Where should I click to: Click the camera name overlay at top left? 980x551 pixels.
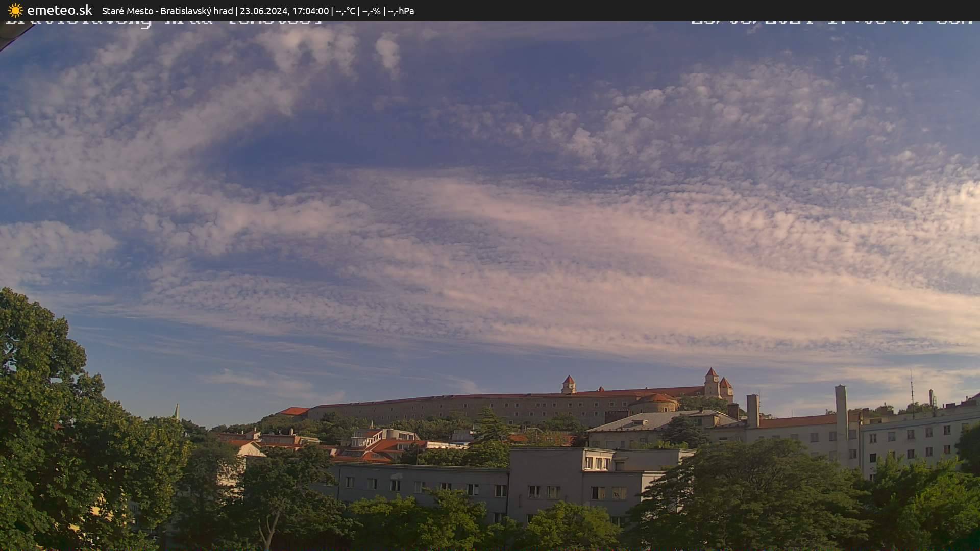coord(163,23)
